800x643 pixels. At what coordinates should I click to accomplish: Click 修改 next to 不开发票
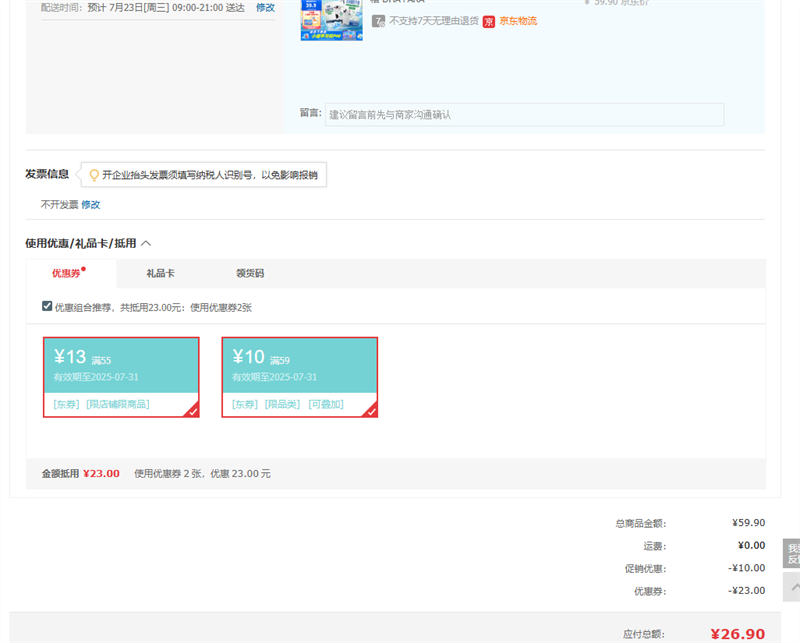pos(91,204)
